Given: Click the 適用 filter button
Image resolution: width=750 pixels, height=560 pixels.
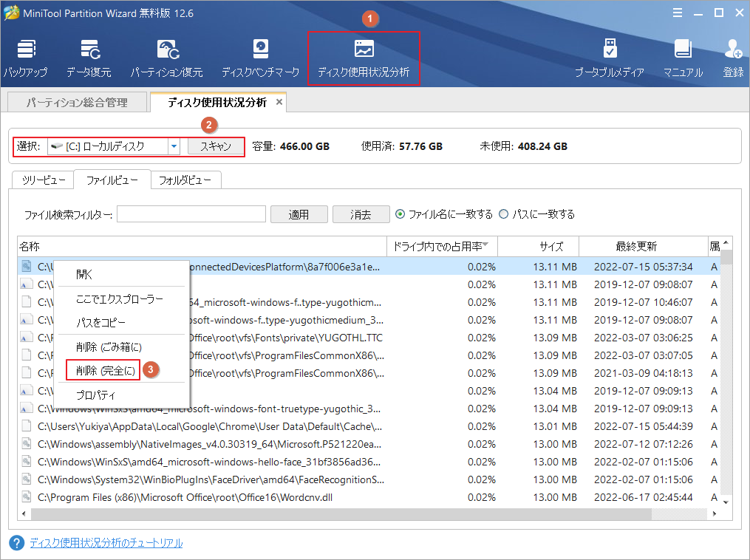Looking at the screenshot, I should point(299,214).
